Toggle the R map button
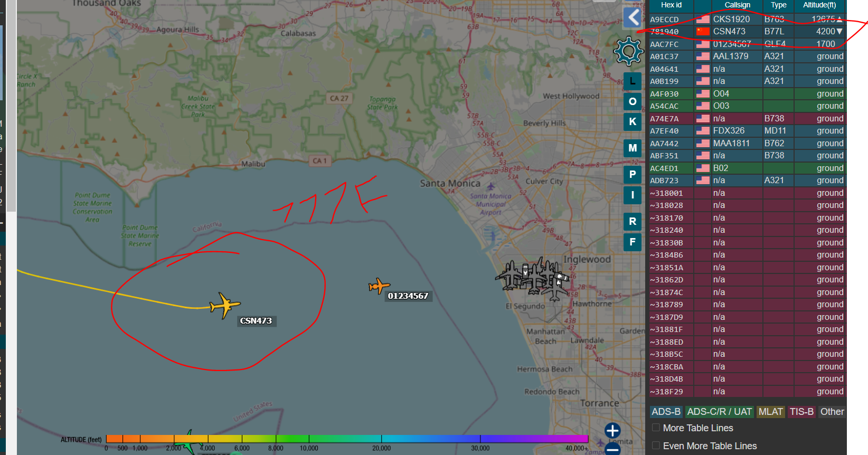The height and width of the screenshot is (455, 868). 633,221
